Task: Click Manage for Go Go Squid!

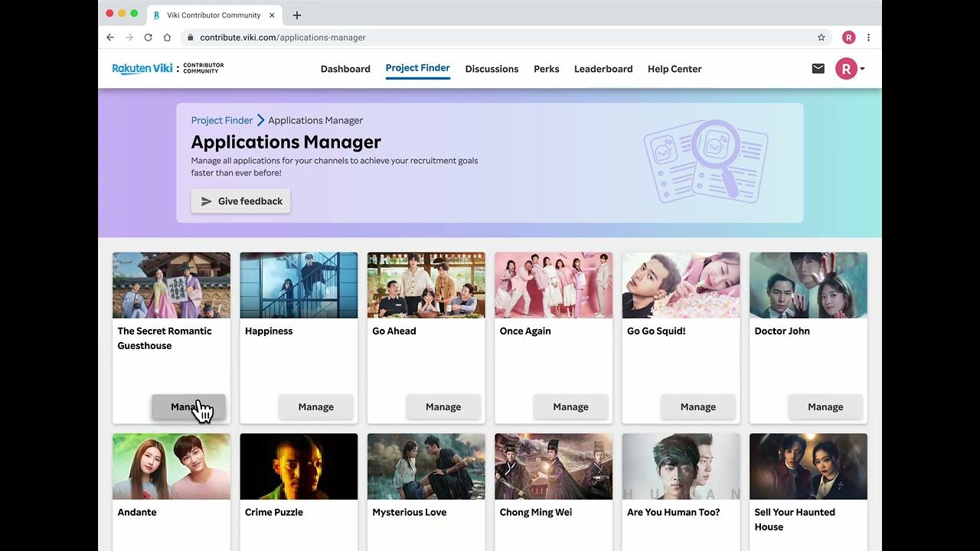Action: [x=698, y=407]
